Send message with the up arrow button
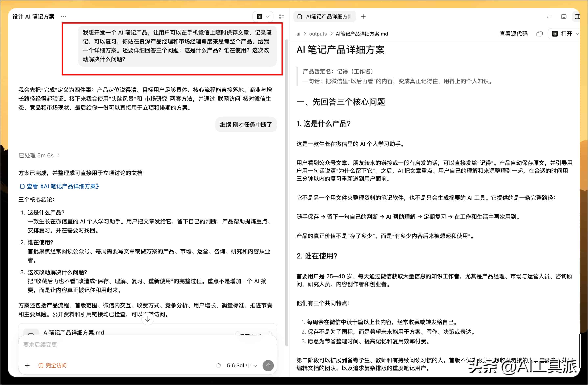This screenshot has height=385, width=588. coord(268,365)
